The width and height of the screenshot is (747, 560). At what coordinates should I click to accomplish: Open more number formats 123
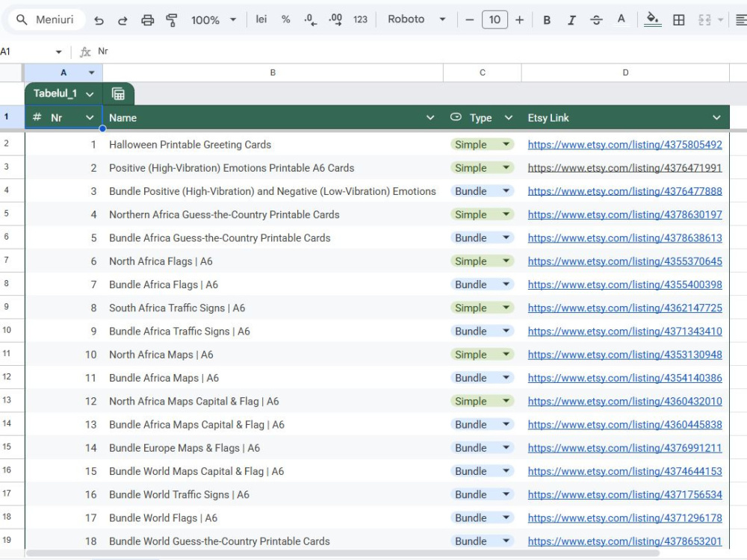coord(360,19)
